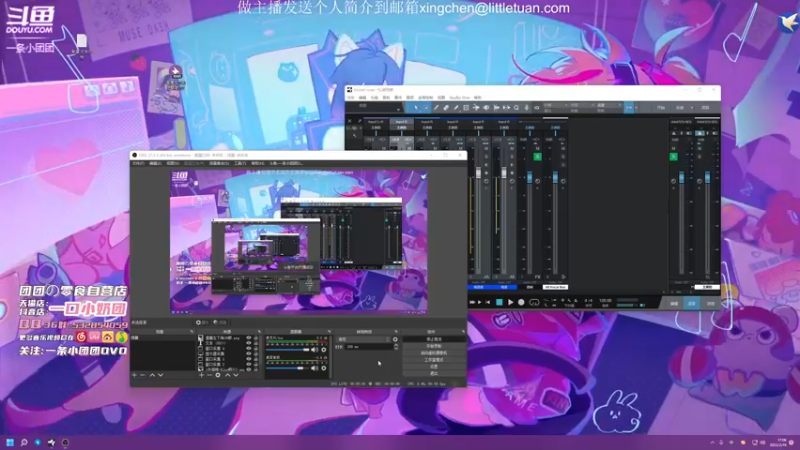Mute 桌面音频 channel in OBS mixer

pyautogui.click(x=314, y=368)
